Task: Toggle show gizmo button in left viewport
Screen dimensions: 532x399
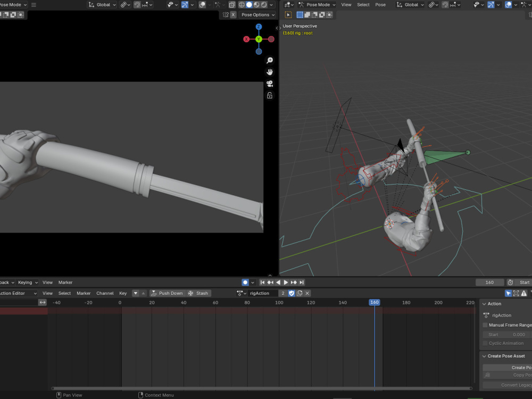Action: [x=185, y=5]
